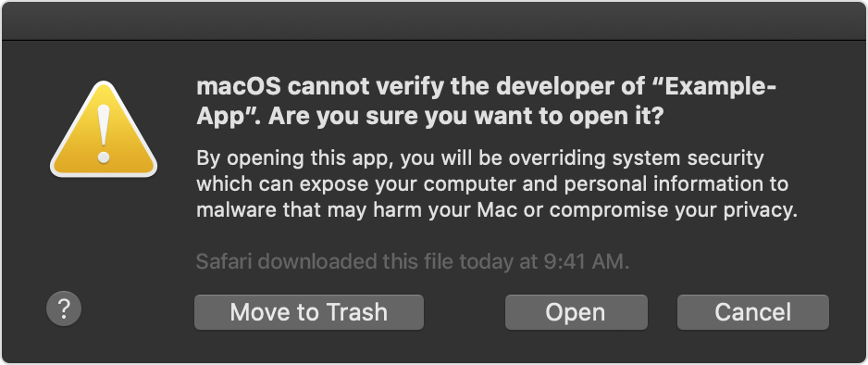This screenshot has height=365, width=868.
Task: Click the question mark help button
Action: pos(64,308)
